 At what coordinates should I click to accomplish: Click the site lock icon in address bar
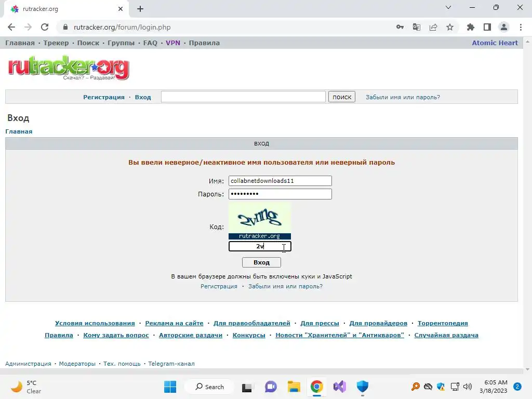click(x=65, y=27)
